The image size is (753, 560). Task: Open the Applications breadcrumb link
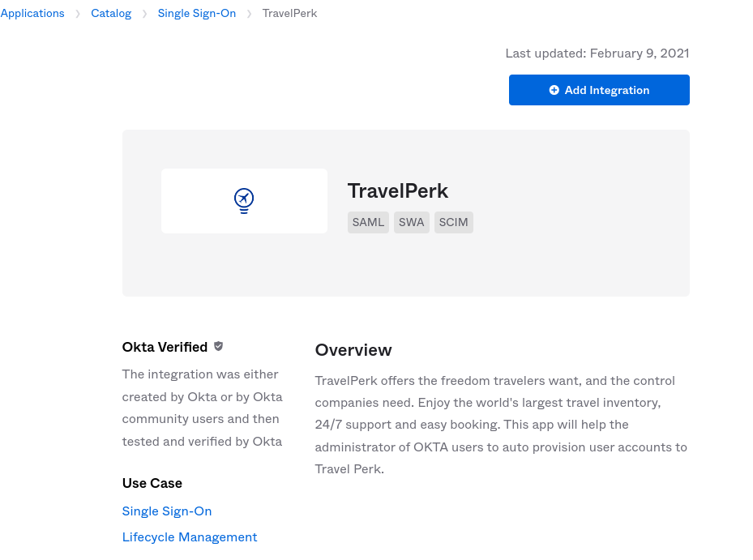pyautogui.click(x=32, y=14)
